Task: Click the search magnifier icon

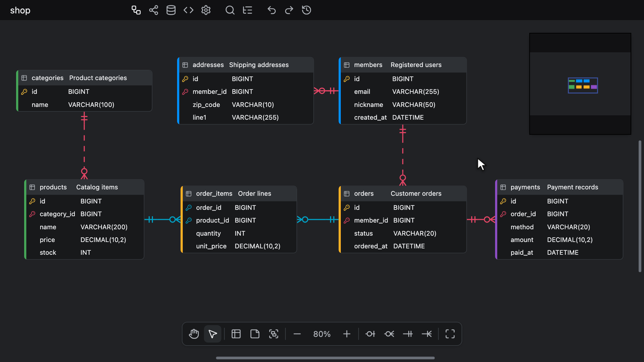Action: click(230, 10)
